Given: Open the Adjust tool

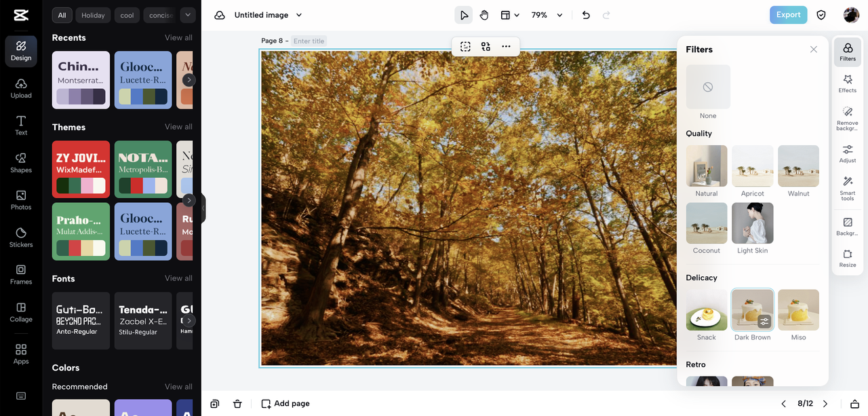Looking at the screenshot, I should point(848,154).
